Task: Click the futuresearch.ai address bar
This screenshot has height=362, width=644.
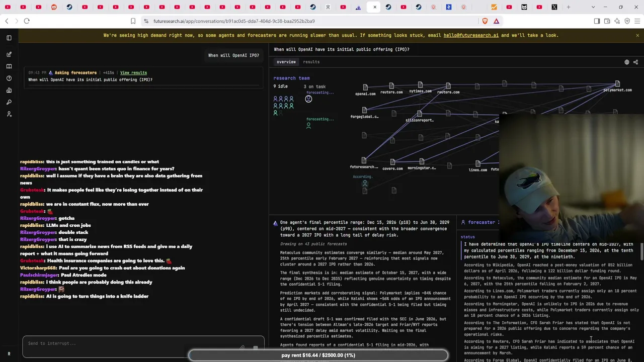Action: coord(234,21)
